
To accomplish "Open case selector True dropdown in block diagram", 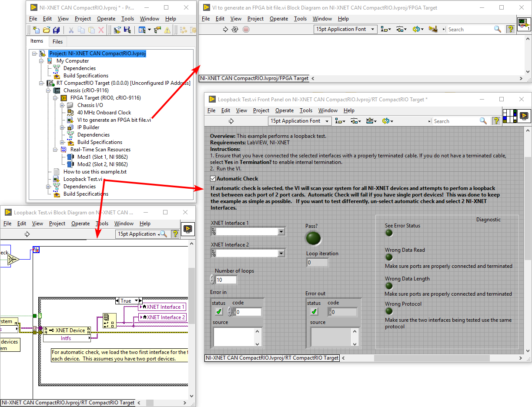I will [137, 300].
